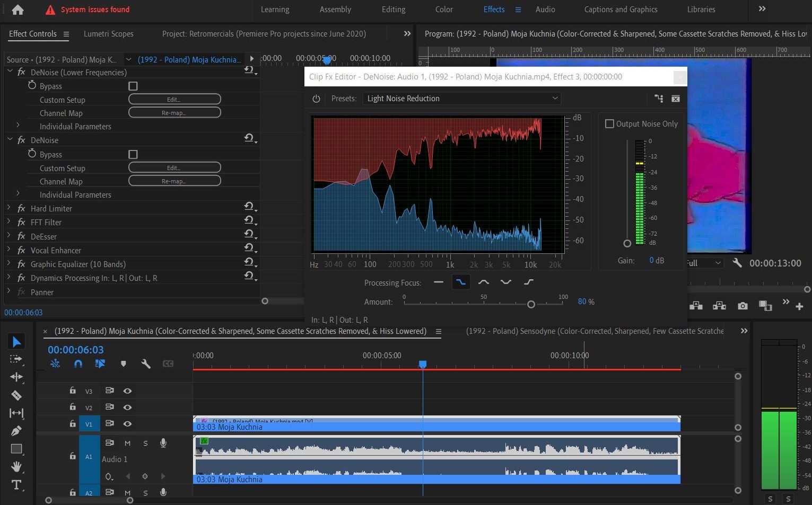
Task: Hide video track V3 with eye icon
Action: pos(127,391)
